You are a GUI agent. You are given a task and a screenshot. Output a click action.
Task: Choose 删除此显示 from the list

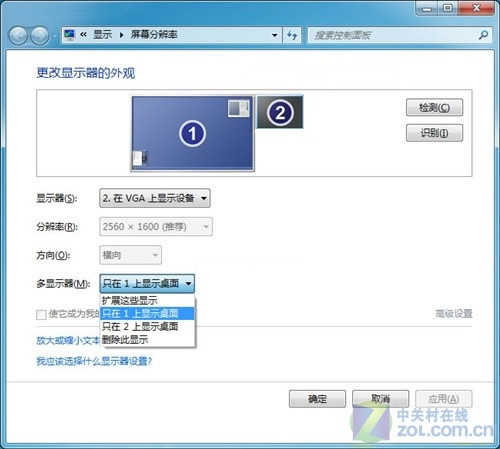147,340
